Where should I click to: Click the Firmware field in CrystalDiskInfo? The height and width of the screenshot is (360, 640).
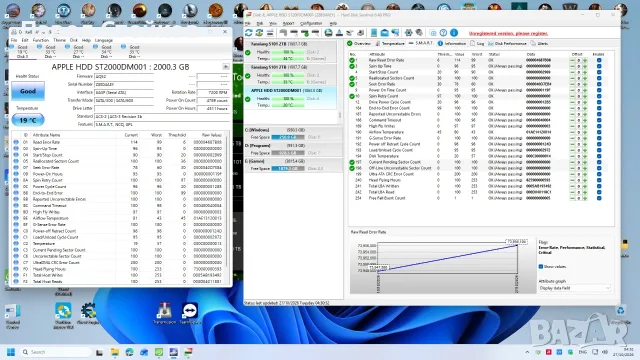(124, 76)
